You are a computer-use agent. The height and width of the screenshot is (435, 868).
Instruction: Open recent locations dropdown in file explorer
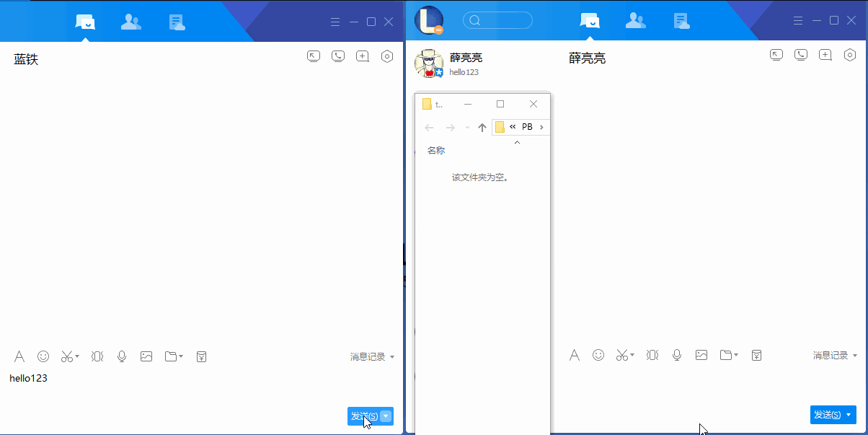pyautogui.click(x=467, y=128)
